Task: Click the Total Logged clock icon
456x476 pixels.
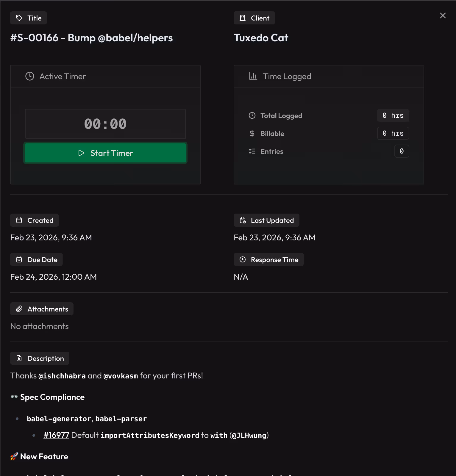Action: pos(252,115)
